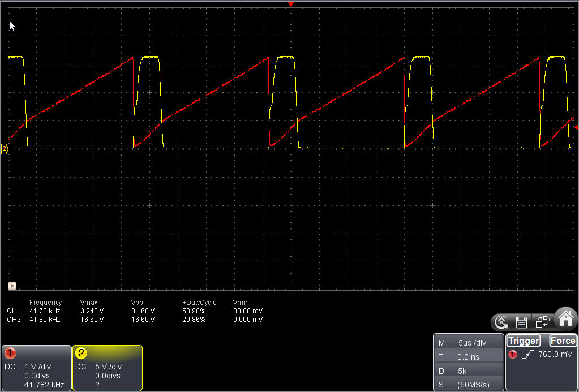This screenshot has height=392, width=579.
Task: Click the restore default home icon
Action: coord(501,322)
